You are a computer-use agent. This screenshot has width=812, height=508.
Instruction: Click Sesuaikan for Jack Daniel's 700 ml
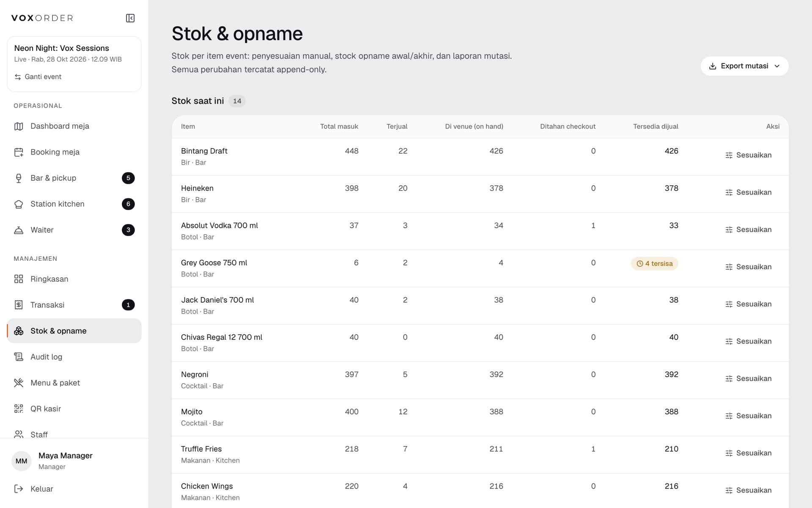click(x=748, y=304)
